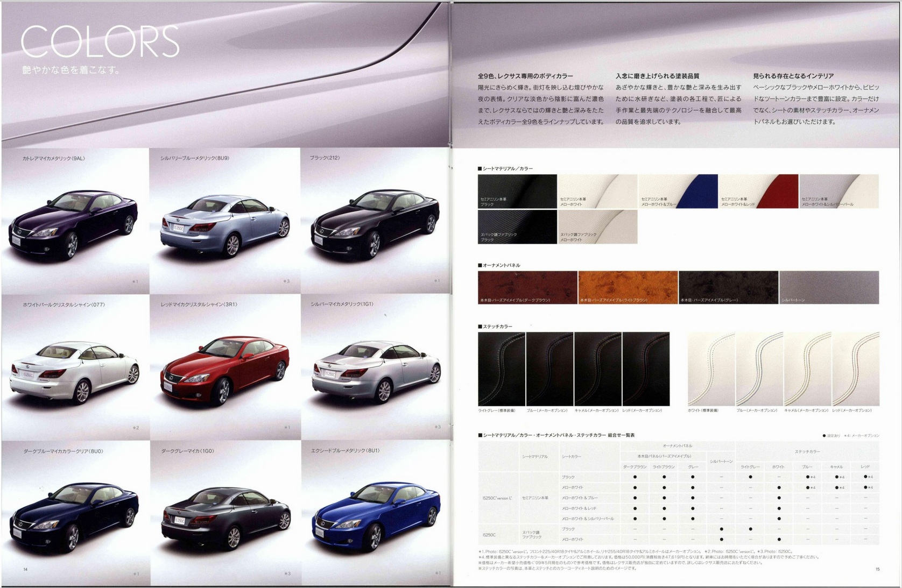Screen dimensions: 902x588
Task: Click the シートマテリアル／カラー section heading
Action: click(506, 168)
